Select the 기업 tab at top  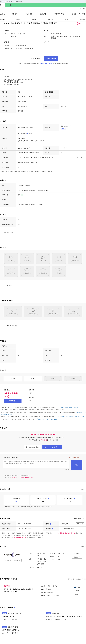11,5
